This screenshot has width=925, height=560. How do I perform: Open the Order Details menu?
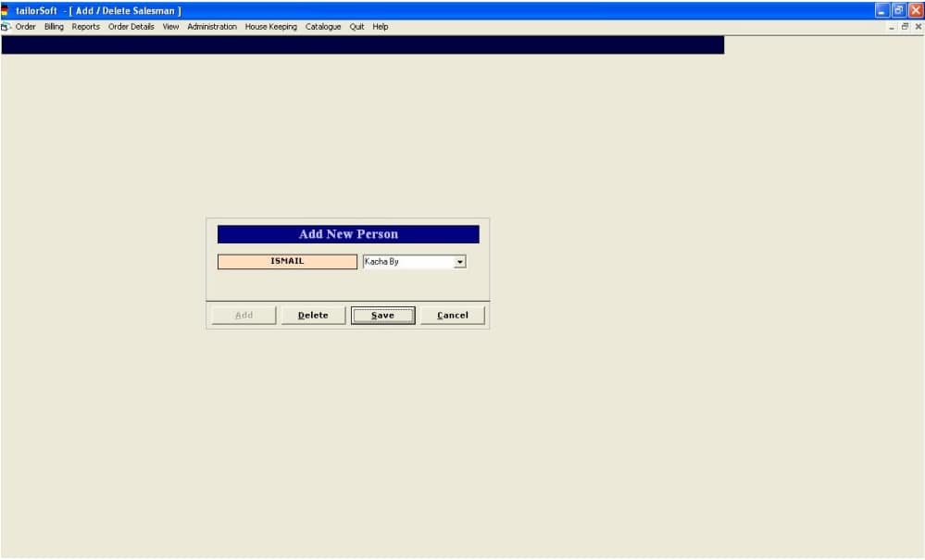[131, 27]
